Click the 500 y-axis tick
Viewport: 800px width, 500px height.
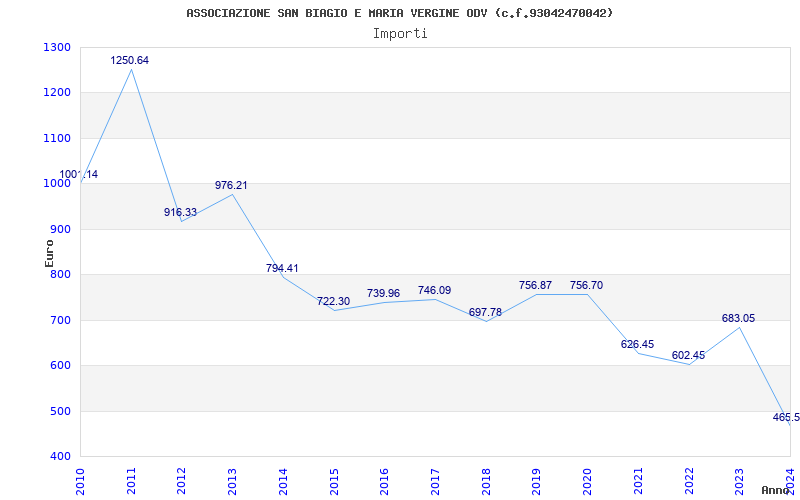point(60,411)
